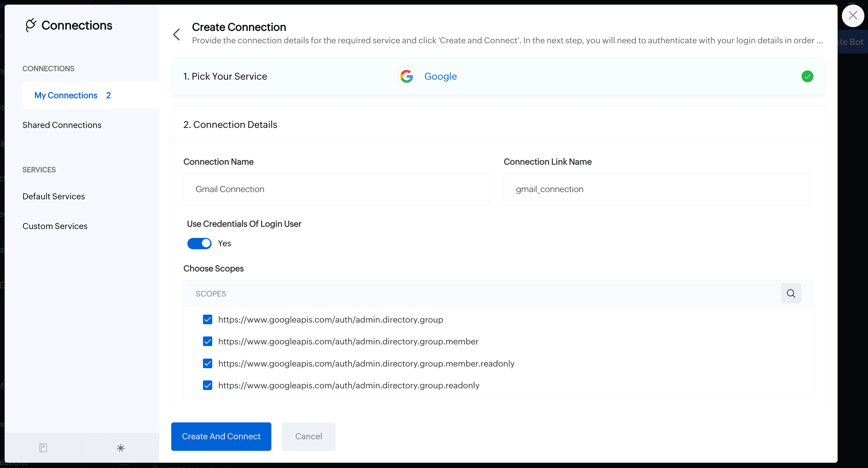Image resolution: width=868 pixels, height=468 pixels.
Task: Uncheck the admin.directory.group scope
Action: tap(208, 319)
